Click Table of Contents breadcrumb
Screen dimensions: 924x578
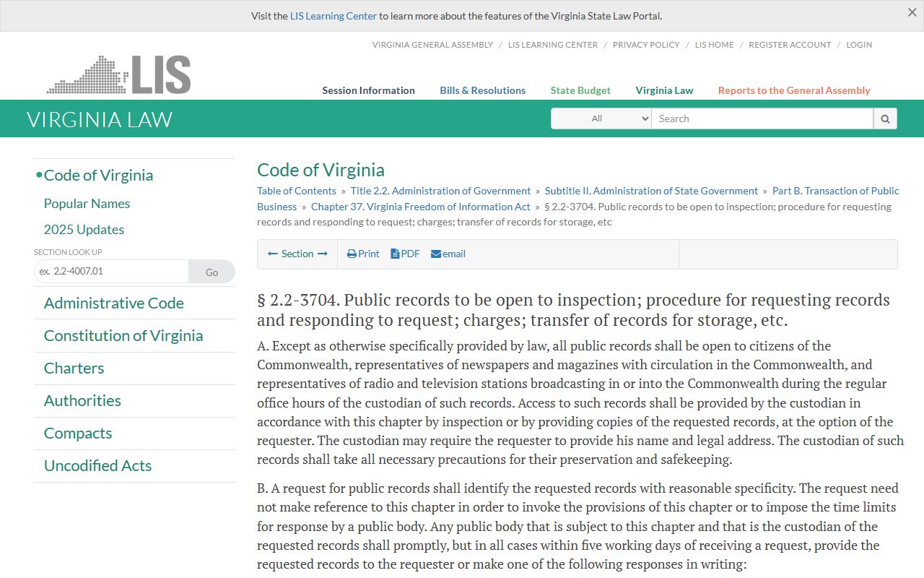297,191
